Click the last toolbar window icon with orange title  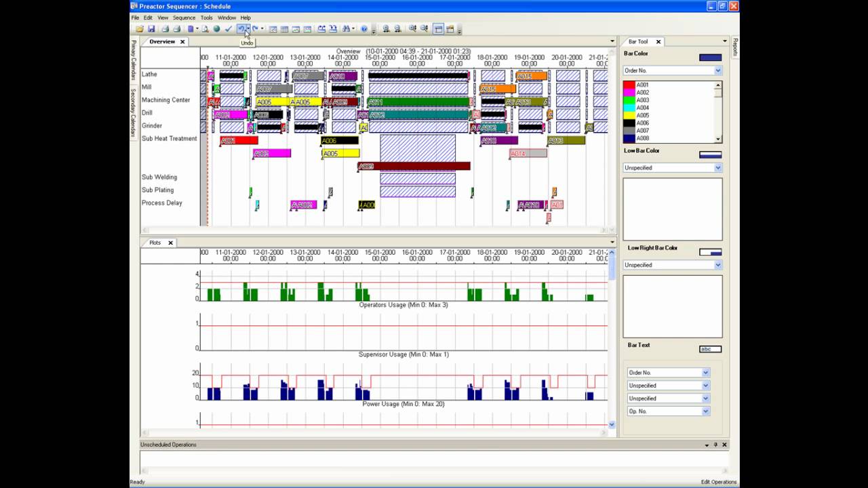(x=450, y=29)
